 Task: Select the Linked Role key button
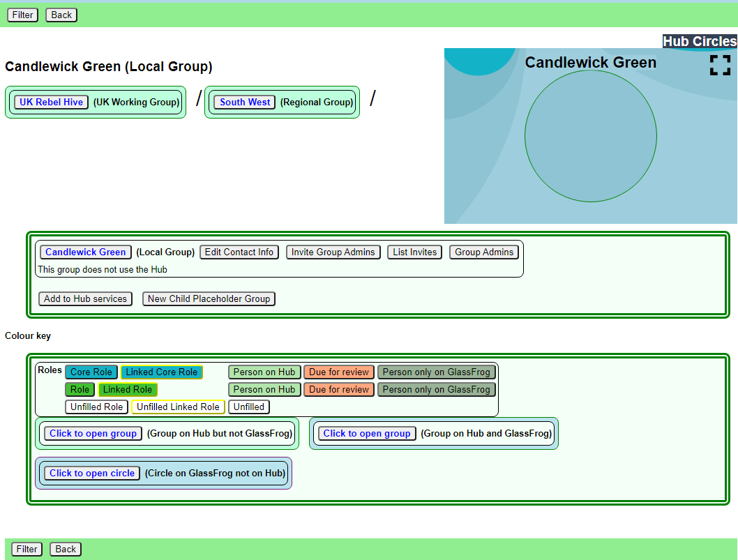(128, 390)
